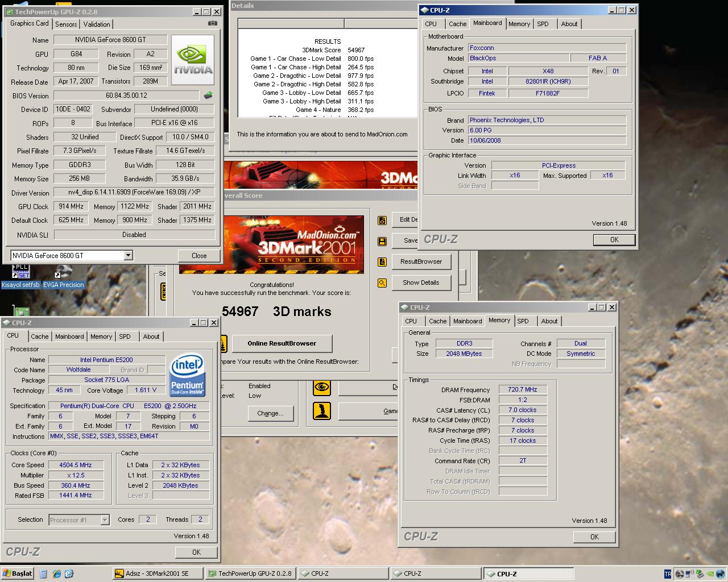Switch to Adsız - 3DMark2001 SE taskbar item
The width and height of the screenshot is (728, 582).
click(158, 573)
